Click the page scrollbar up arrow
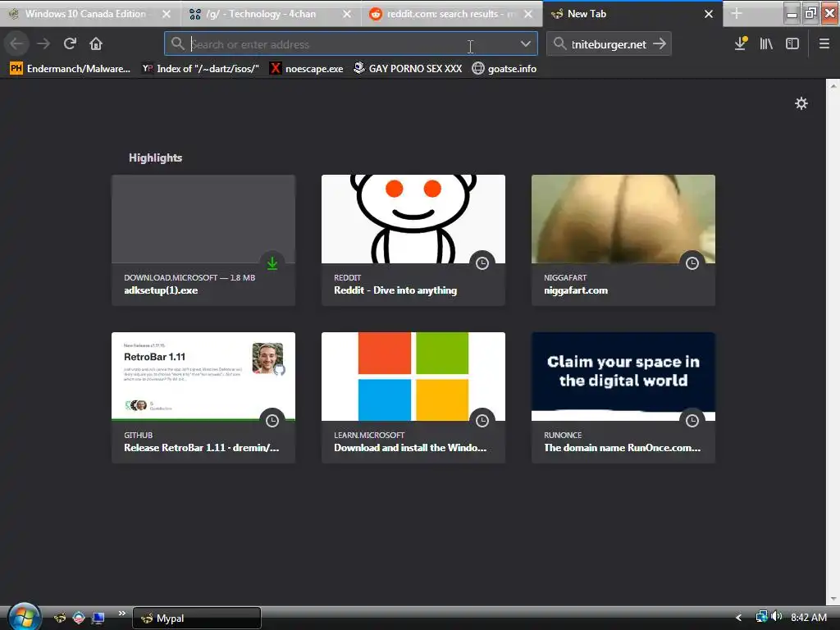This screenshot has width=840, height=630. point(833,85)
